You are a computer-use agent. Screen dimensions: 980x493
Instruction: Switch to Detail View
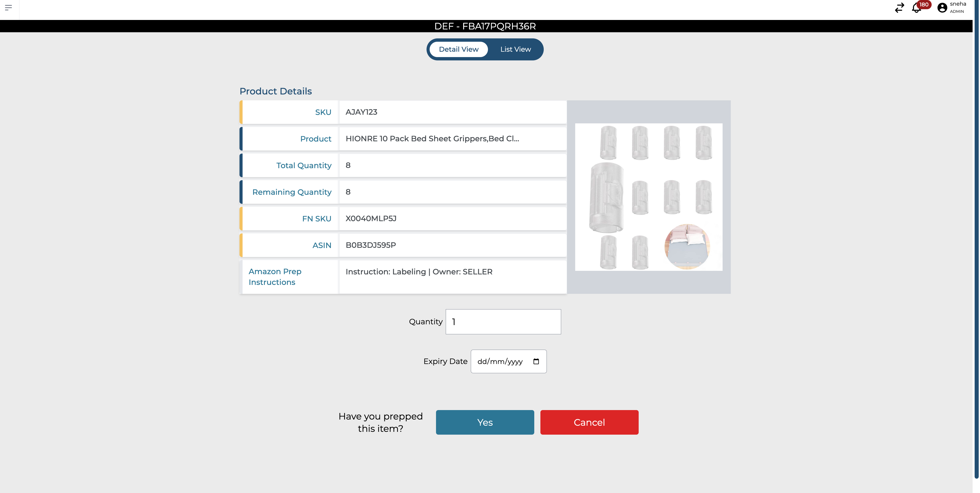coord(459,49)
